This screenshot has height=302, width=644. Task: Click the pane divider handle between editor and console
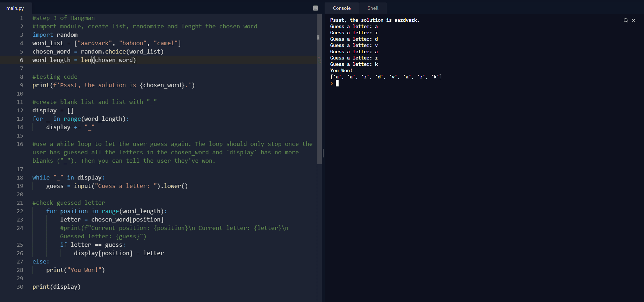point(323,153)
